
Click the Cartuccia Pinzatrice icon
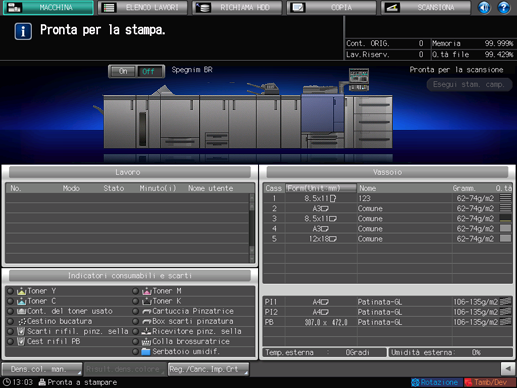click(x=147, y=312)
